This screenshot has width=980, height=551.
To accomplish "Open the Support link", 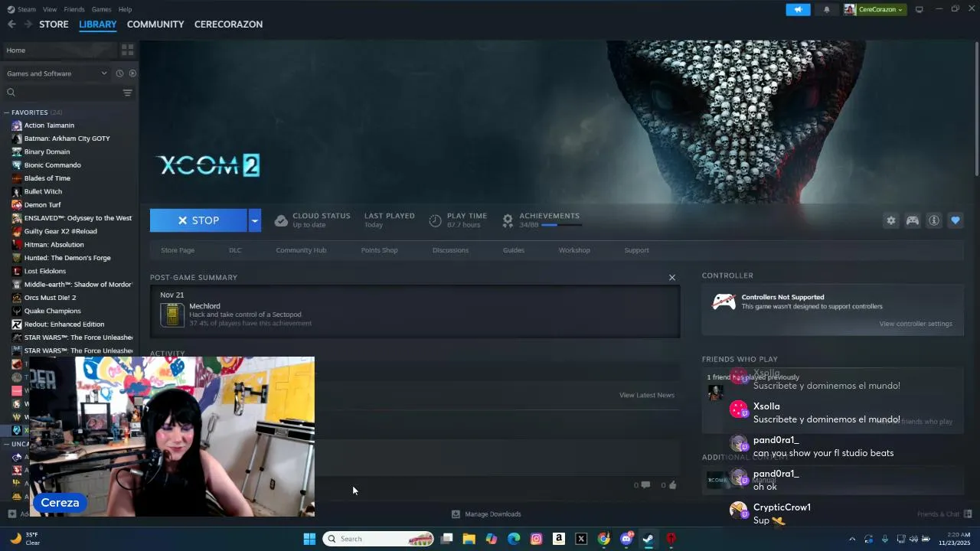I will [636, 250].
